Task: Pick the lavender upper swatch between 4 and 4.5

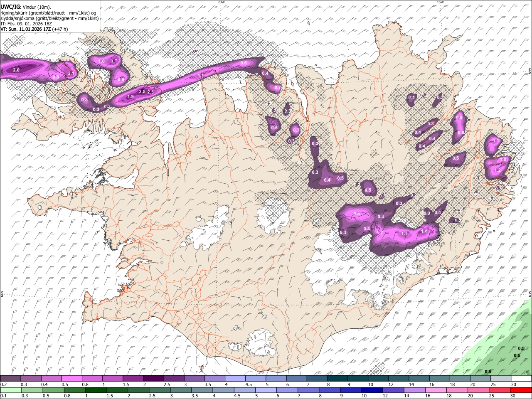Action: 235,379
